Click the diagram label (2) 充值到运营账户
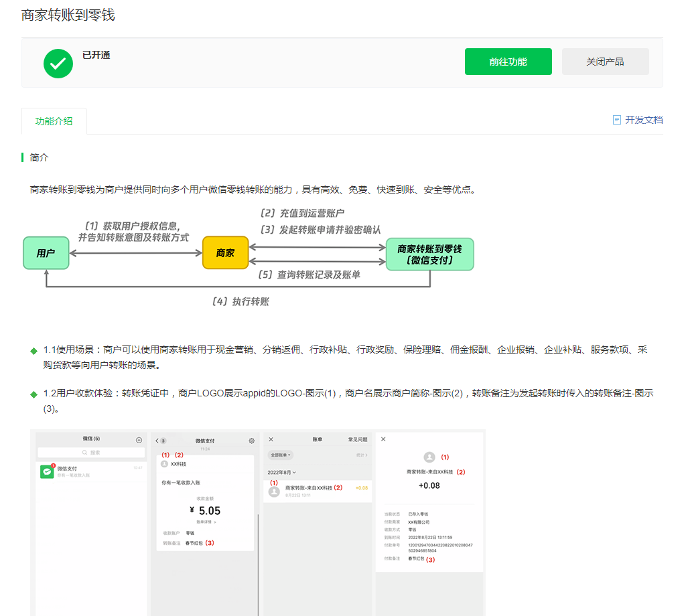This screenshot has width=686, height=616. click(302, 214)
